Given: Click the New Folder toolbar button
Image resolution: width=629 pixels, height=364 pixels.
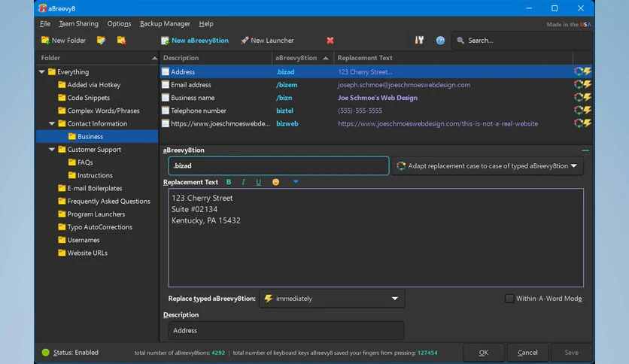Looking at the screenshot, I should [x=63, y=41].
